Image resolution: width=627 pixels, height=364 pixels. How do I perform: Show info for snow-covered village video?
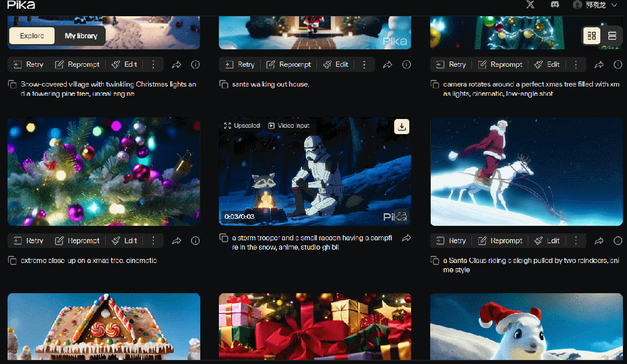[x=195, y=64]
